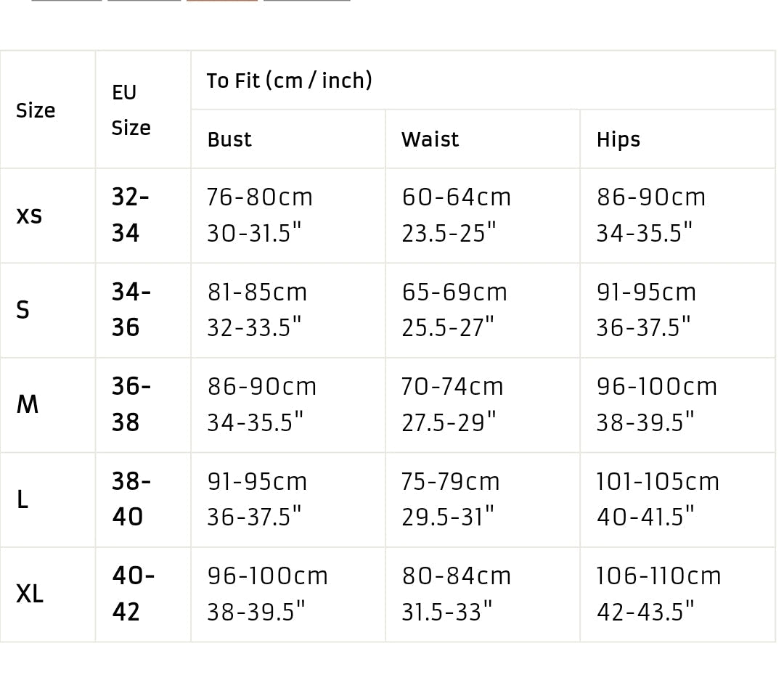Viewport: 784px width, 688px height.
Task: Click the Size column header
Action: 36,110
